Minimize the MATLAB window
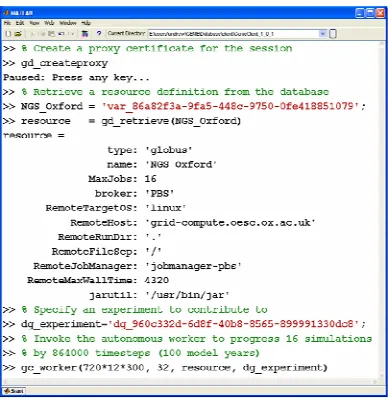 360,13
